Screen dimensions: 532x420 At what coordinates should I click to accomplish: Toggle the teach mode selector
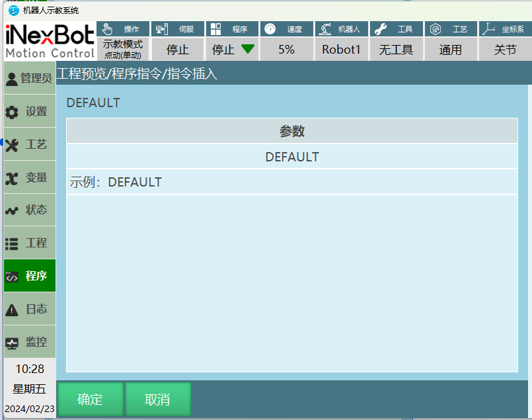pos(123,49)
